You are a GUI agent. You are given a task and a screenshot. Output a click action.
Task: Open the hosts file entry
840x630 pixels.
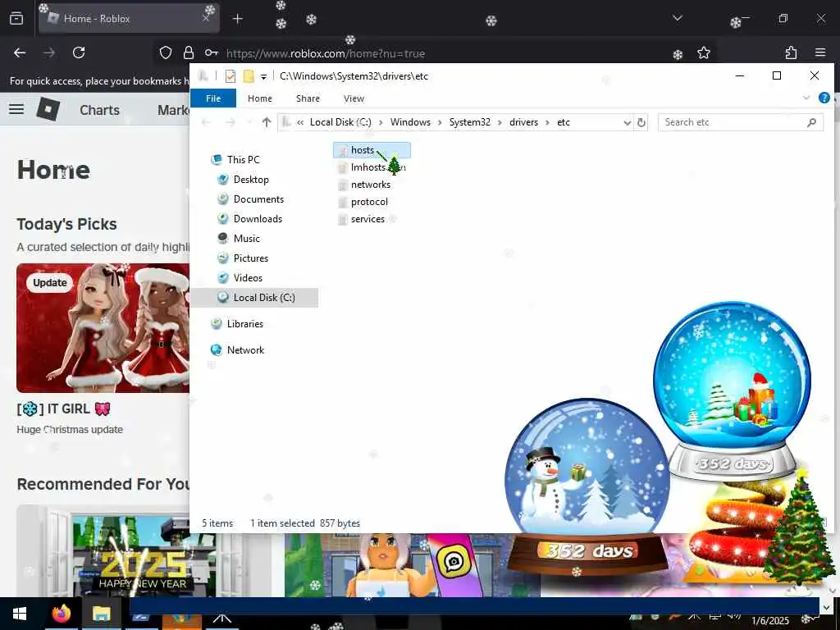point(372,150)
